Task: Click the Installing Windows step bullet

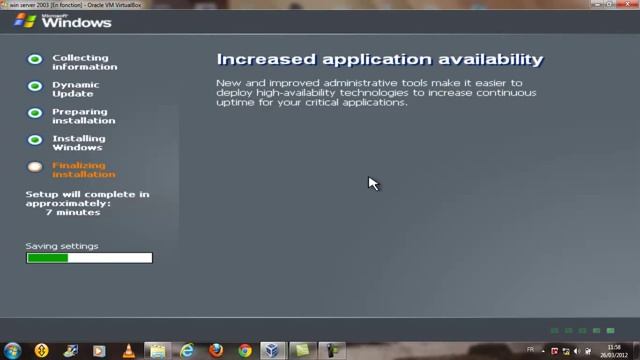Action: tap(35, 140)
